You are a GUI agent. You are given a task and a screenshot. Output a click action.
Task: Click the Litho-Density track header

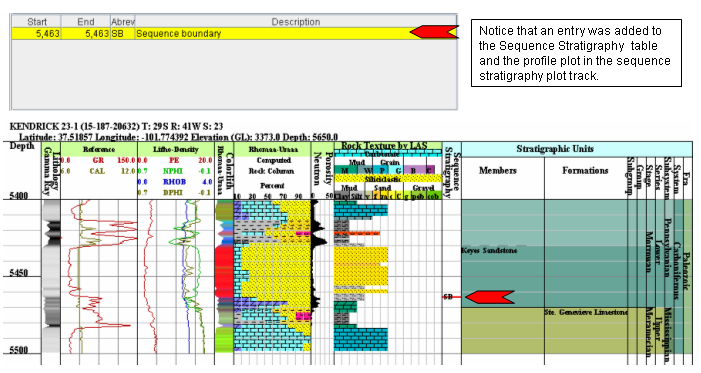pos(175,149)
